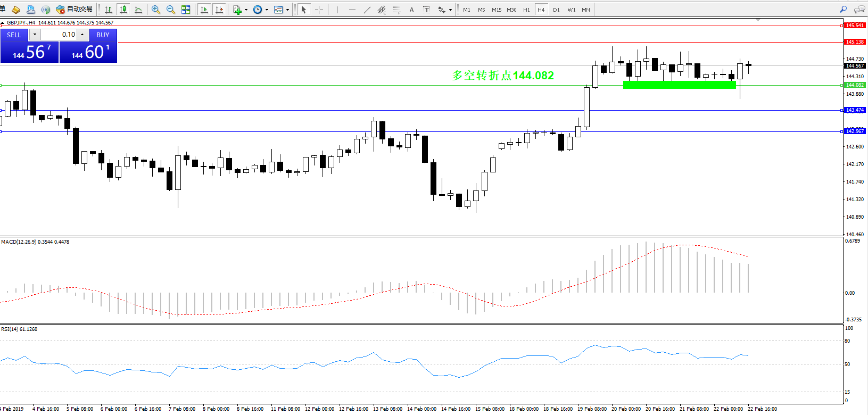Open the Tile Windows grid icon
The height and width of the screenshot is (415, 868).
(186, 10)
